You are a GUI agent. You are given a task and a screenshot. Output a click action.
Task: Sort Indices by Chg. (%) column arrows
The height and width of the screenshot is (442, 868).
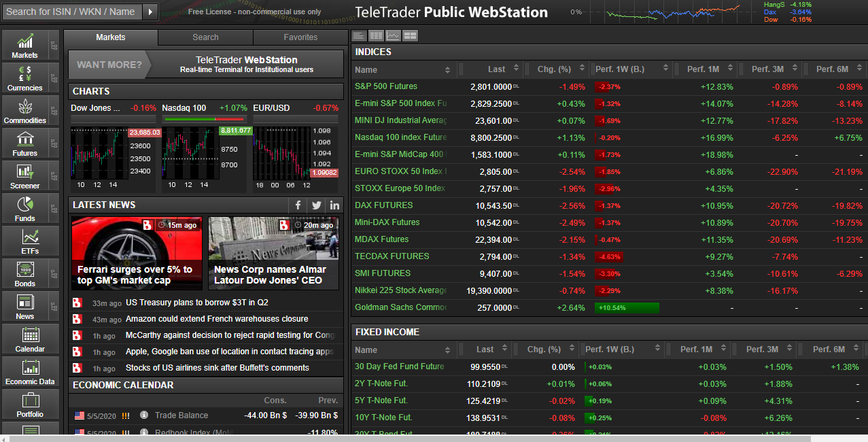coord(582,69)
